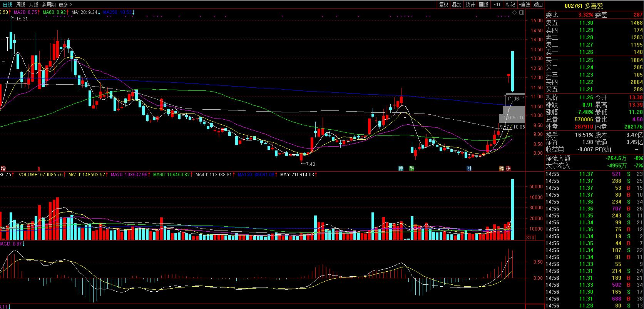Click the 财 financial report marker
Screen dimensions: 644x309
pyautogui.click(x=469, y=169)
